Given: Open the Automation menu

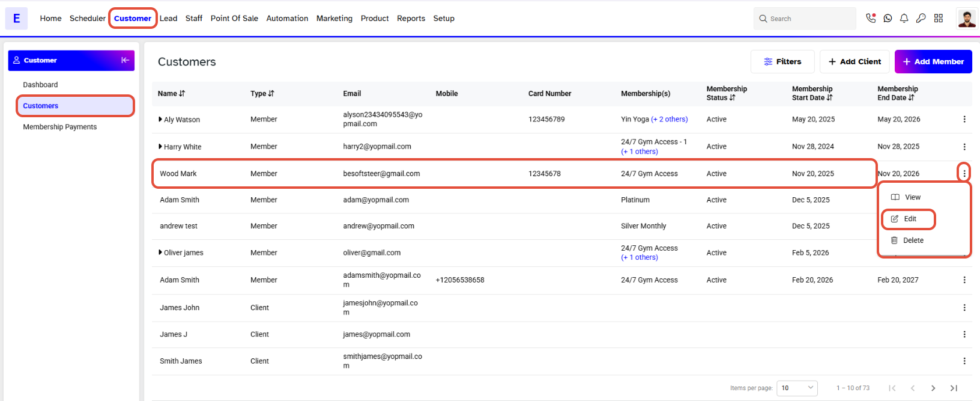Looking at the screenshot, I should pos(287,19).
